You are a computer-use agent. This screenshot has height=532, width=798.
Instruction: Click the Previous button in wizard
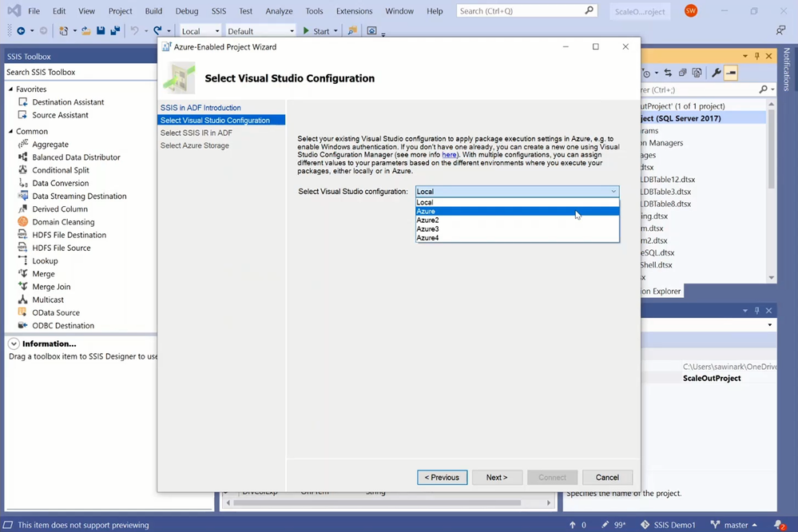click(x=442, y=478)
